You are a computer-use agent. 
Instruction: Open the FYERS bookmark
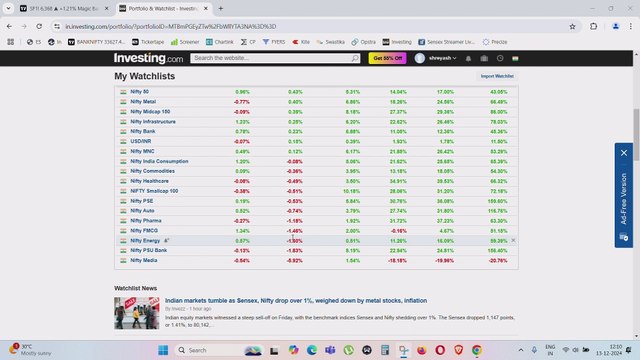(x=274, y=42)
